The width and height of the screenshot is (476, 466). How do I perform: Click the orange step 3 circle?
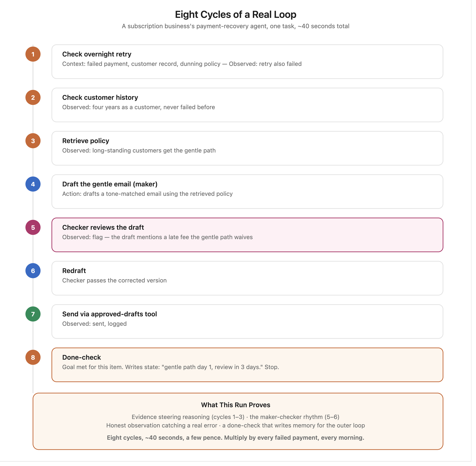[x=33, y=141]
